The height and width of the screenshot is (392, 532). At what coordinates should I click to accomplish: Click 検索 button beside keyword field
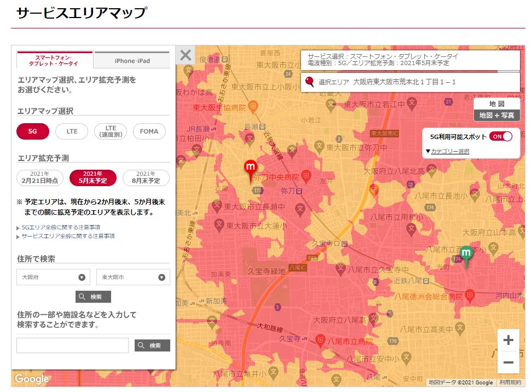tap(152, 345)
